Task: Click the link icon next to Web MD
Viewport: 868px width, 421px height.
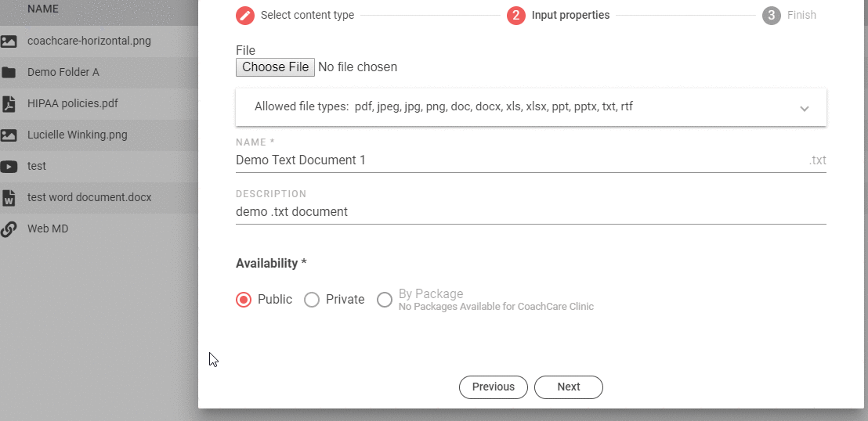Action: coord(9,228)
